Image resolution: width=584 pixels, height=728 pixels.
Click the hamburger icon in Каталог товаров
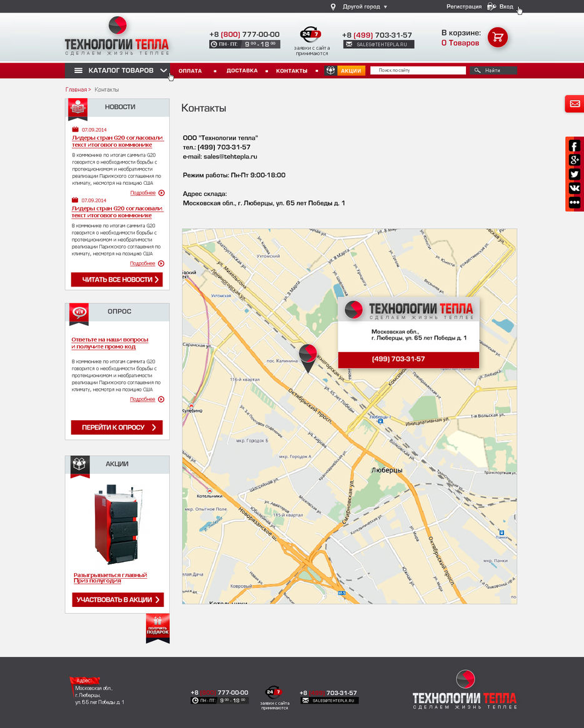point(79,71)
